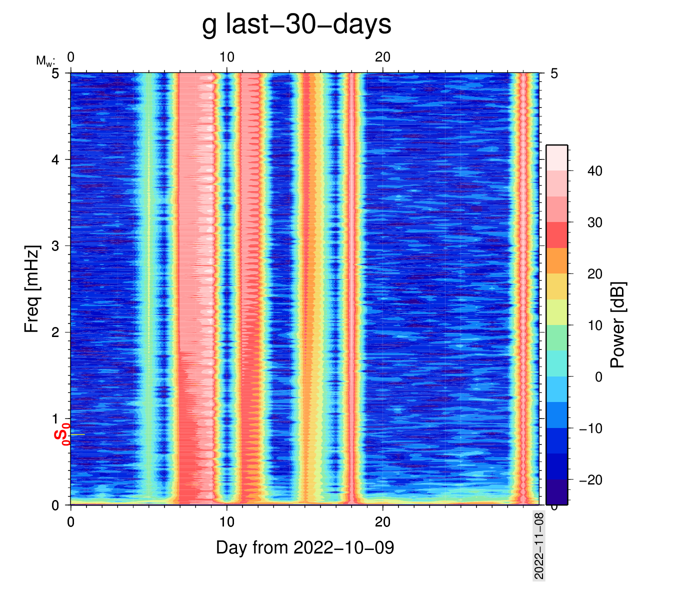
Task: Click the "g last-30-days" plot title
Action: [x=296, y=24]
